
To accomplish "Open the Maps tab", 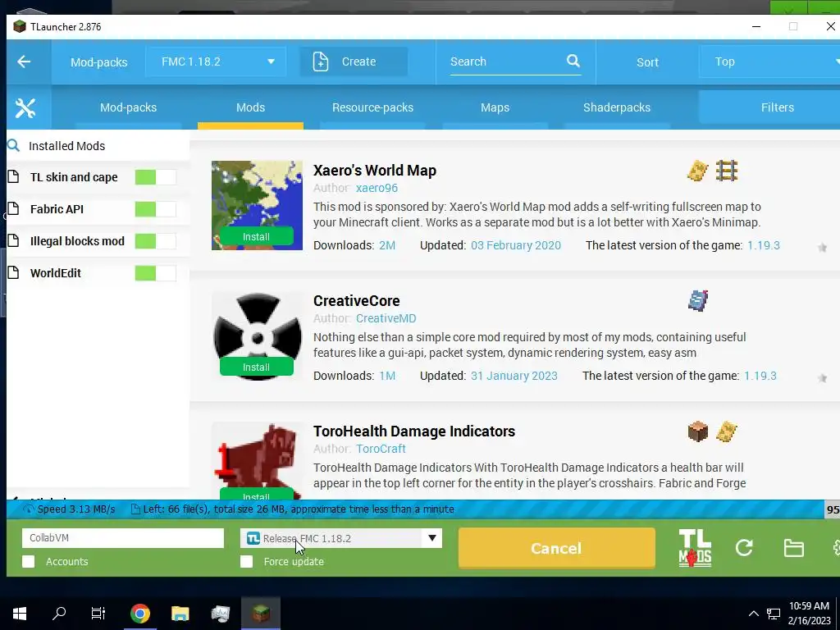I will (495, 107).
